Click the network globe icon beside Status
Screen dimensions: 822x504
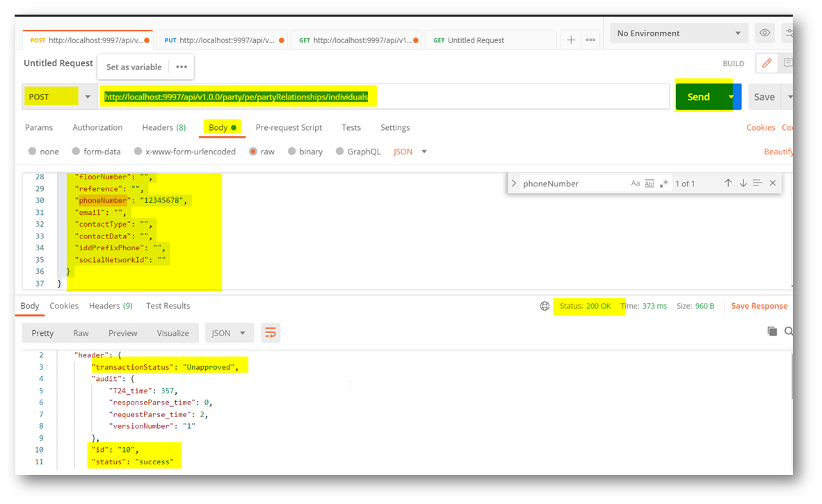pyautogui.click(x=545, y=306)
